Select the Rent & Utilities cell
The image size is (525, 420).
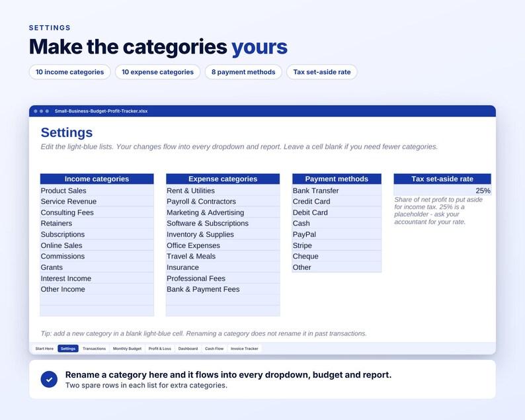coord(223,190)
